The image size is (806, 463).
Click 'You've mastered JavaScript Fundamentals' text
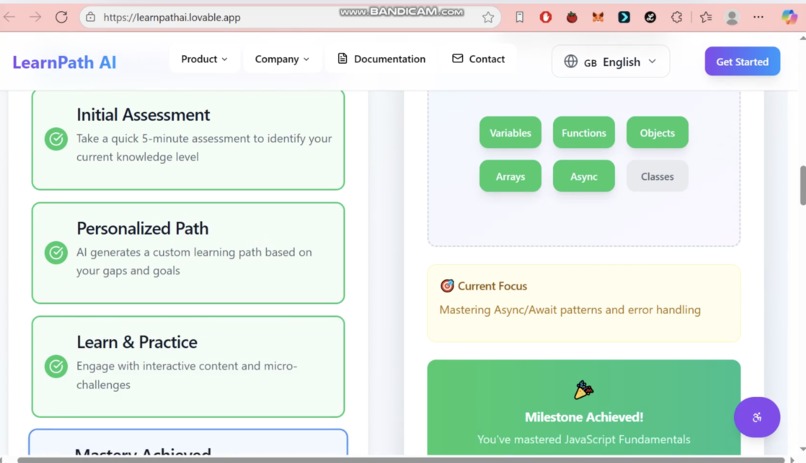[583, 439]
